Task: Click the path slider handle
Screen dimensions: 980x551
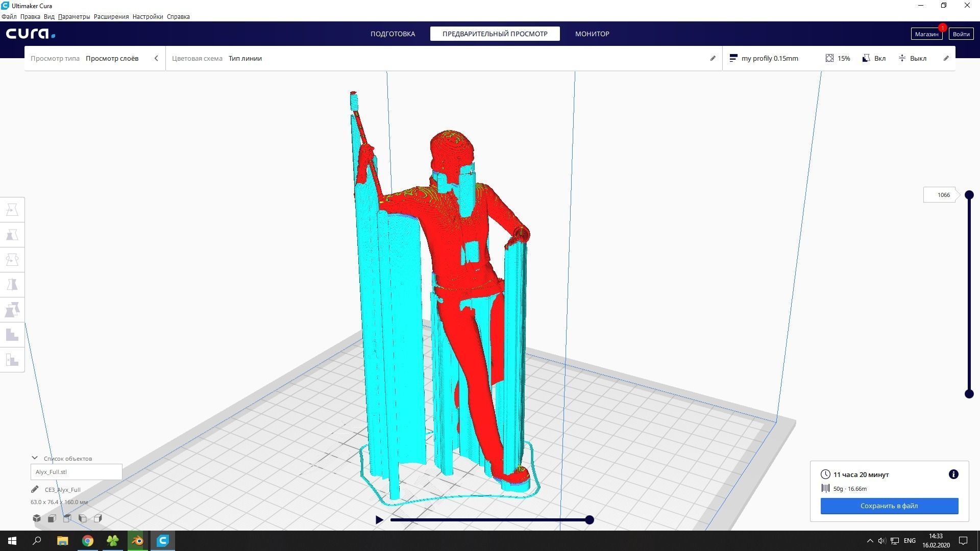Action: (590, 520)
